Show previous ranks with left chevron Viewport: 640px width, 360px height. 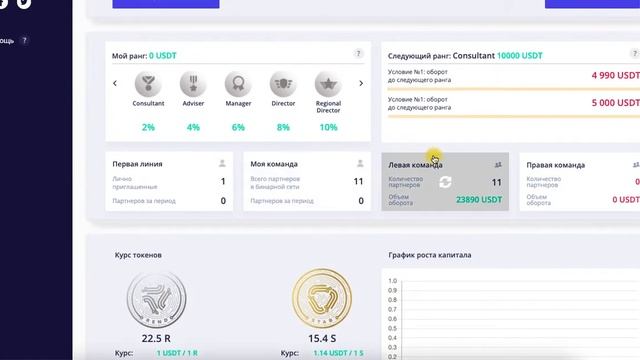tap(115, 83)
